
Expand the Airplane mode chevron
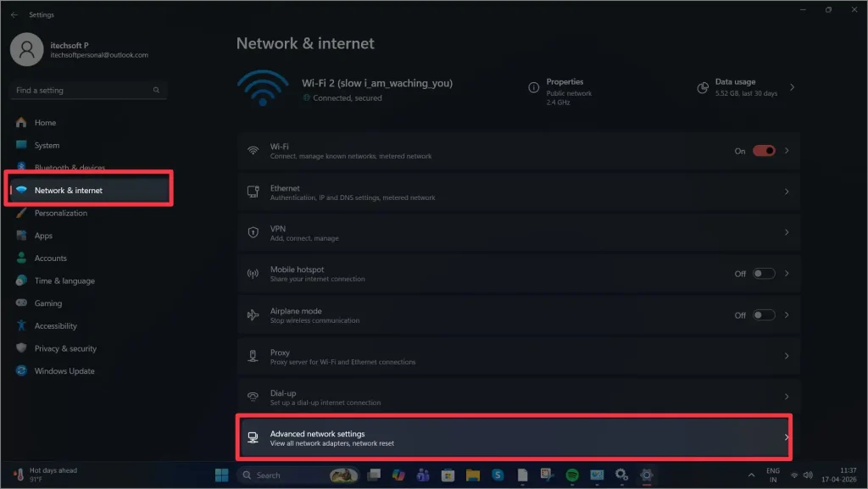787,315
